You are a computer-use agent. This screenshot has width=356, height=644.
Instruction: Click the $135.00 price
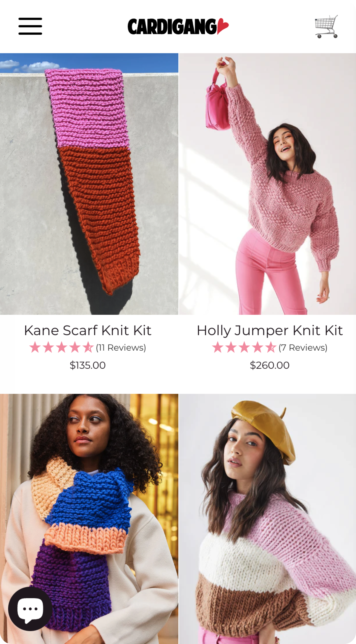coord(88,365)
